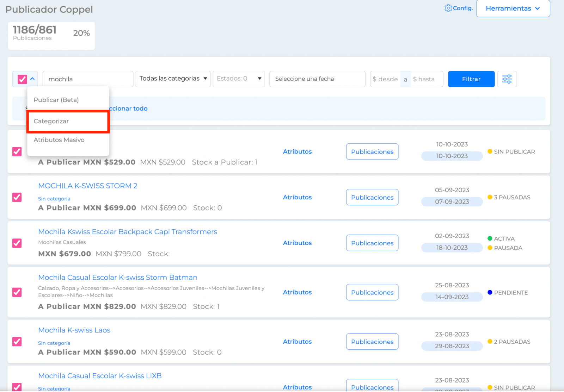Click the blue PENDIENTE status dot
This screenshot has width=564, height=392.
[x=490, y=292]
